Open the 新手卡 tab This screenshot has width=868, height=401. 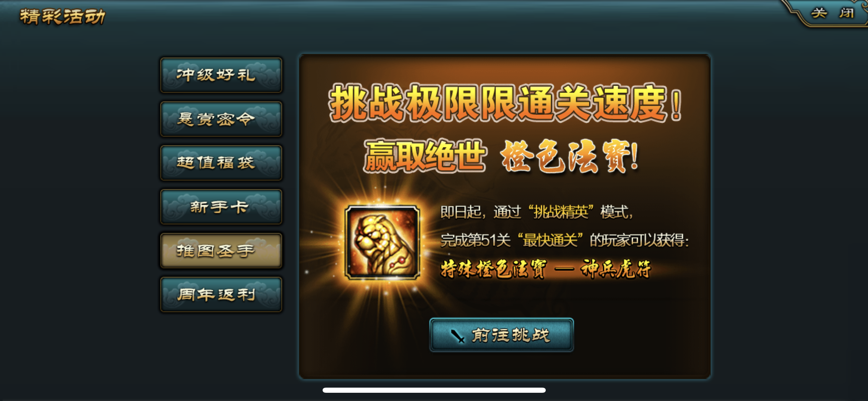tap(221, 207)
